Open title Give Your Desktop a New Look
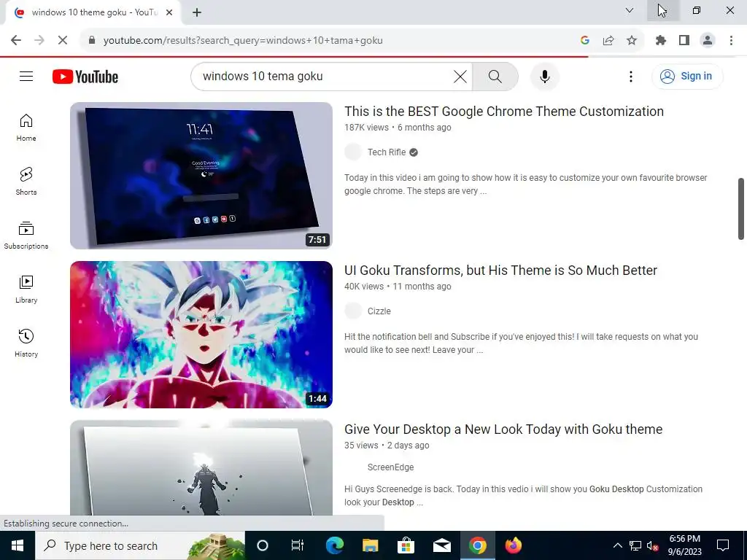Viewport: 747px width, 560px height. 503,429
